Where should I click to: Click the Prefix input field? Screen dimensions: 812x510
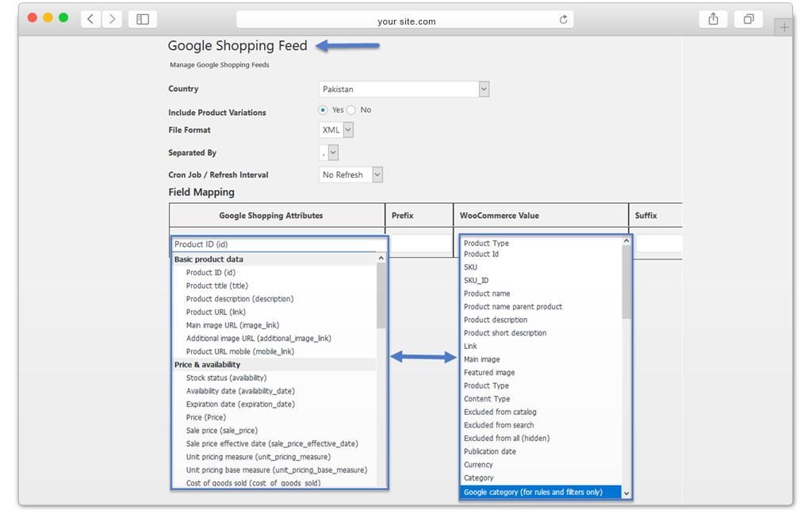click(421, 243)
